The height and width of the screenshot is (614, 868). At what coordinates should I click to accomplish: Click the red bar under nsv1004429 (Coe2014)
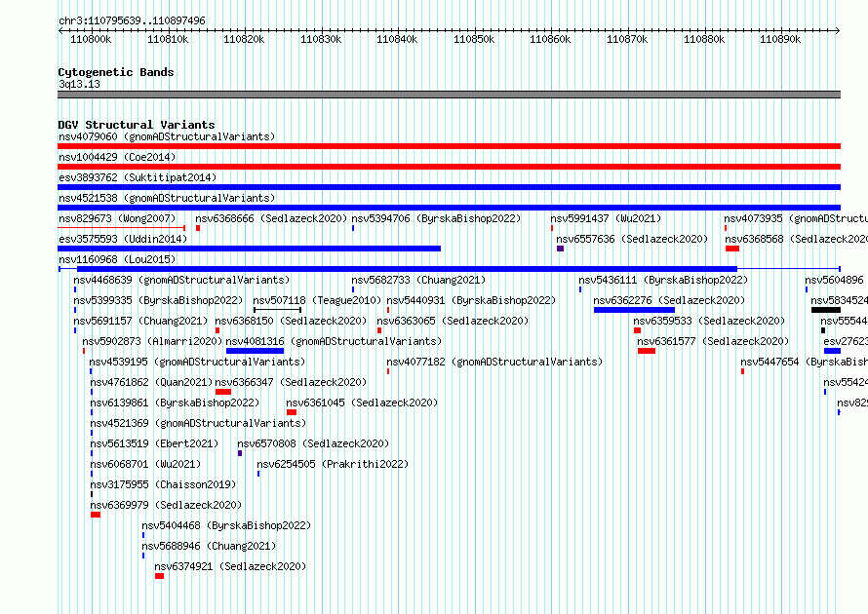click(449, 167)
